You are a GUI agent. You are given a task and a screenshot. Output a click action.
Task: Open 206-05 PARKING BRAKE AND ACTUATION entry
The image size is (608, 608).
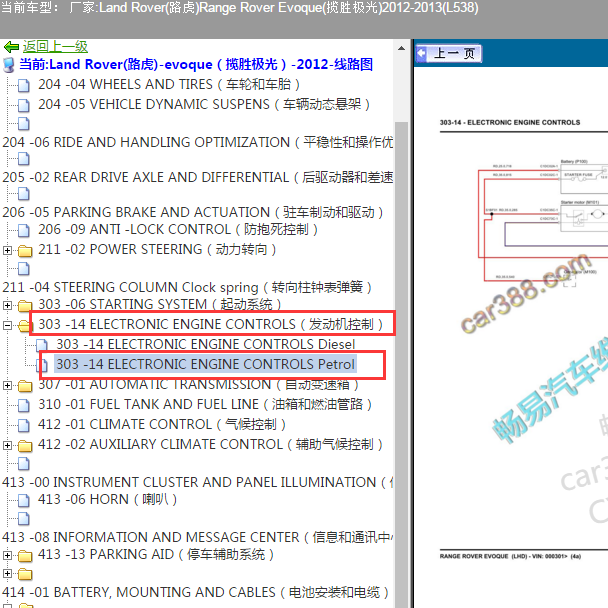point(192,212)
